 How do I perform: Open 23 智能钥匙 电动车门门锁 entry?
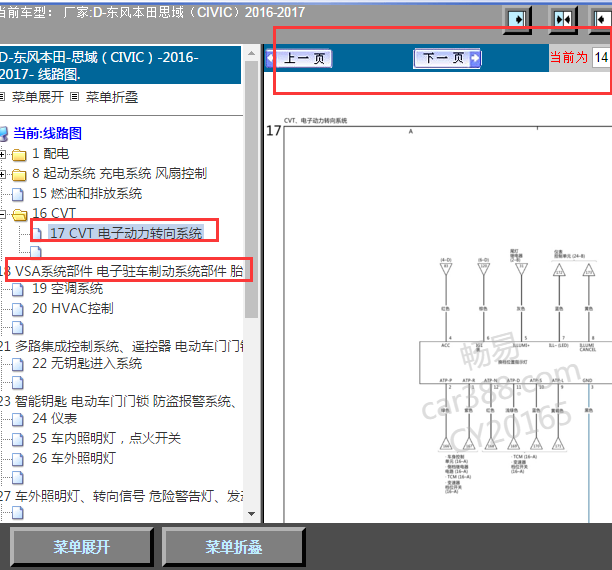tap(118, 401)
